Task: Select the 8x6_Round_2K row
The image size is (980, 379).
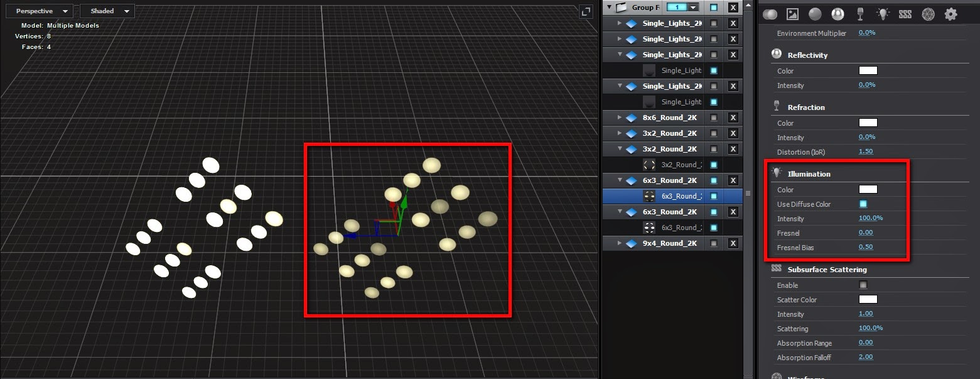Action: click(x=672, y=118)
